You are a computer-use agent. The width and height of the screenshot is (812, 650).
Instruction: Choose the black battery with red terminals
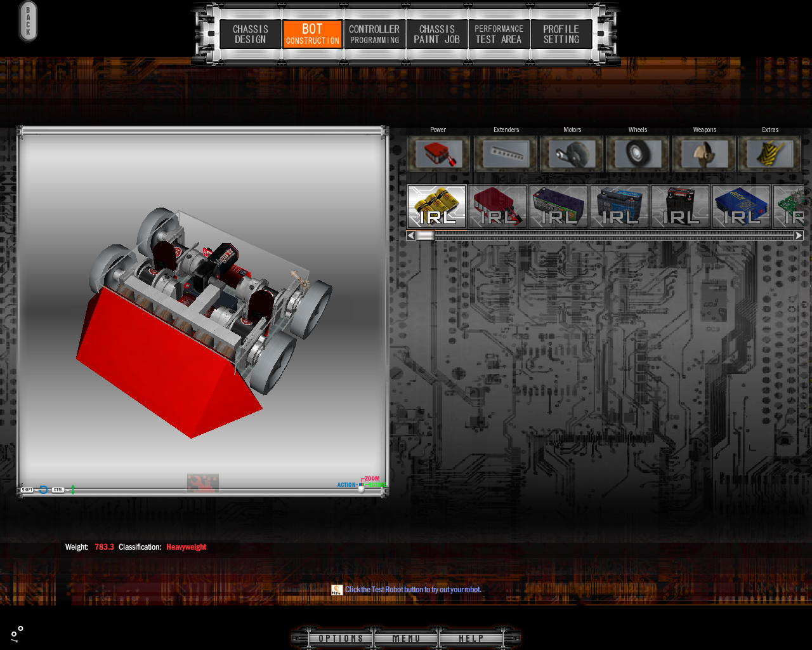[680, 206]
